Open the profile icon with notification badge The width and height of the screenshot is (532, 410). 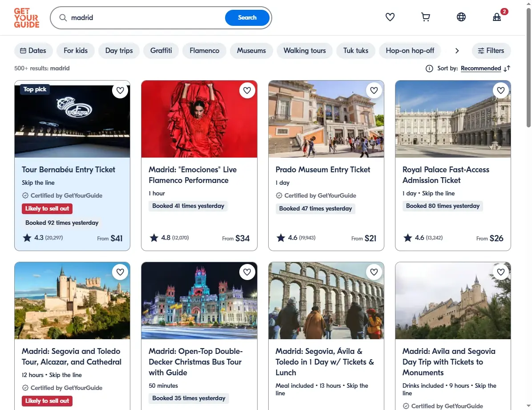[x=497, y=17]
